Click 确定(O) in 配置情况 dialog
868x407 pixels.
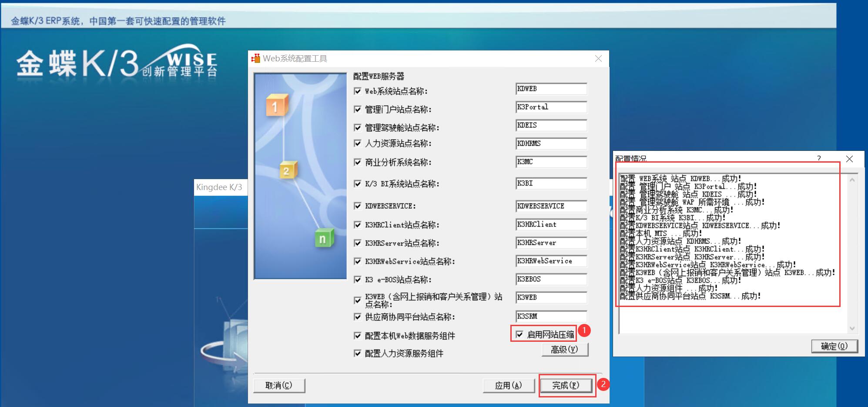pos(834,346)
